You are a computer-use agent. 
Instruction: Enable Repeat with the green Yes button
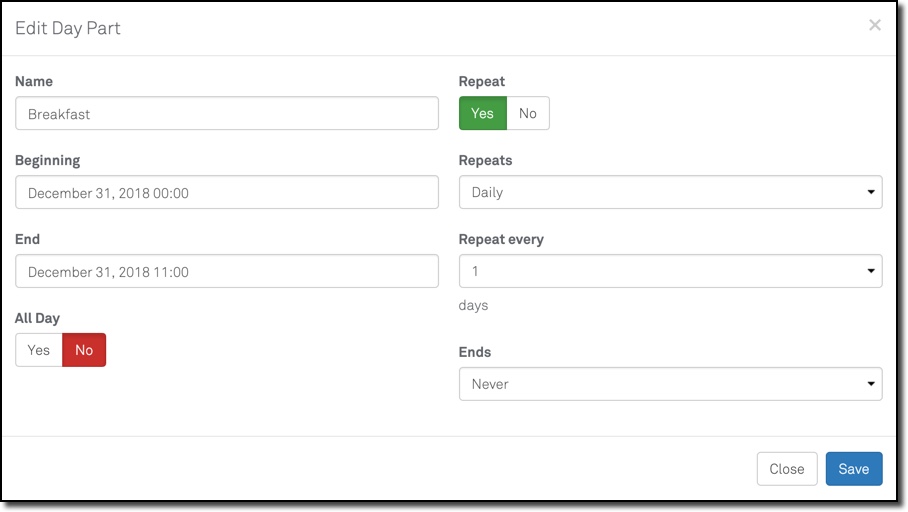pyautogui.click(x=483, y=113)
